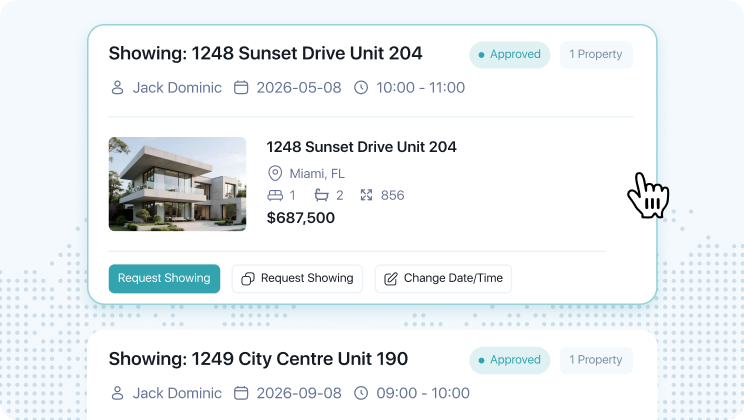Click the bed icon showing 1 bedroom

click(275, 195)
